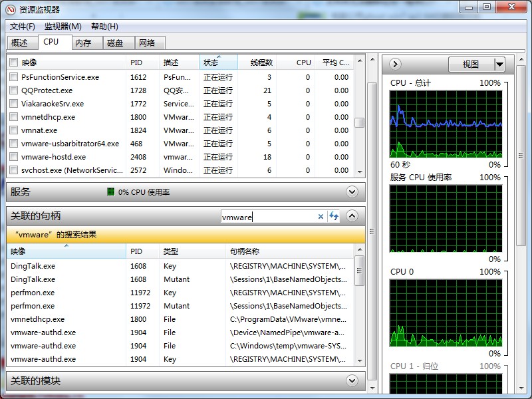The image size is (532, 399).
Task: Collapse the 关联的句柄 section
Action: point(352,215)
